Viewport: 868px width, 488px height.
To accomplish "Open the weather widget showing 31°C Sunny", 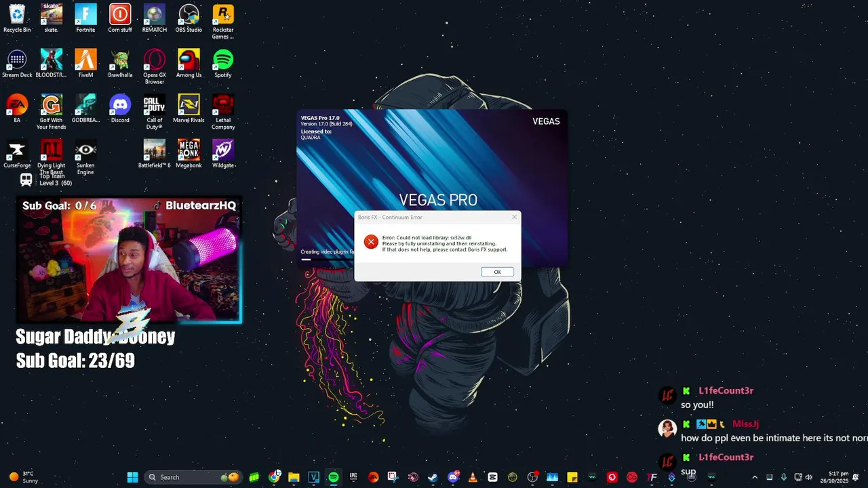I will coord(23,477).
